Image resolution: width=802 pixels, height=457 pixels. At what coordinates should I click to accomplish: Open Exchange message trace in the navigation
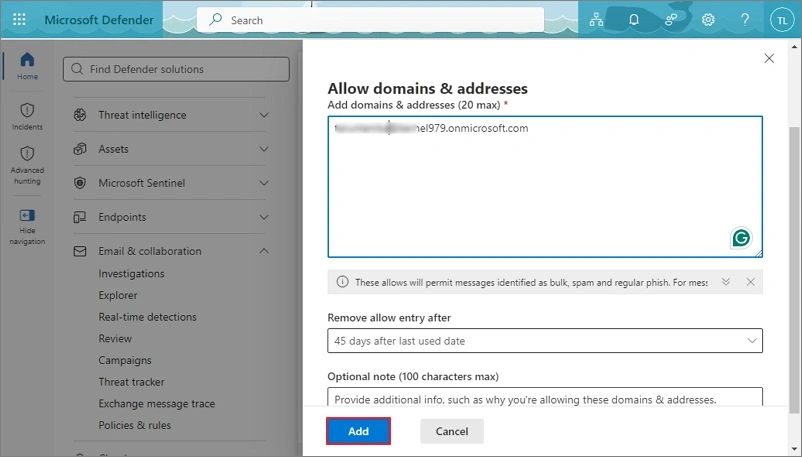pyautogui.click(x=157, y=403)
